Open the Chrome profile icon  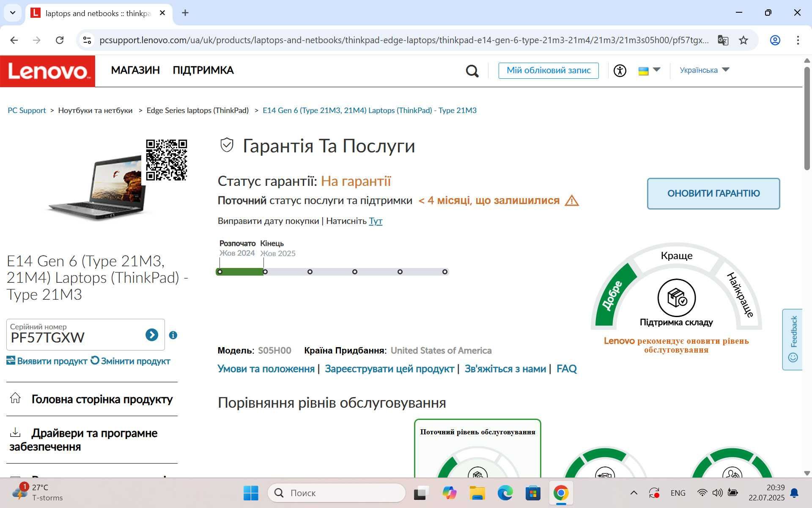coord(775,40)
